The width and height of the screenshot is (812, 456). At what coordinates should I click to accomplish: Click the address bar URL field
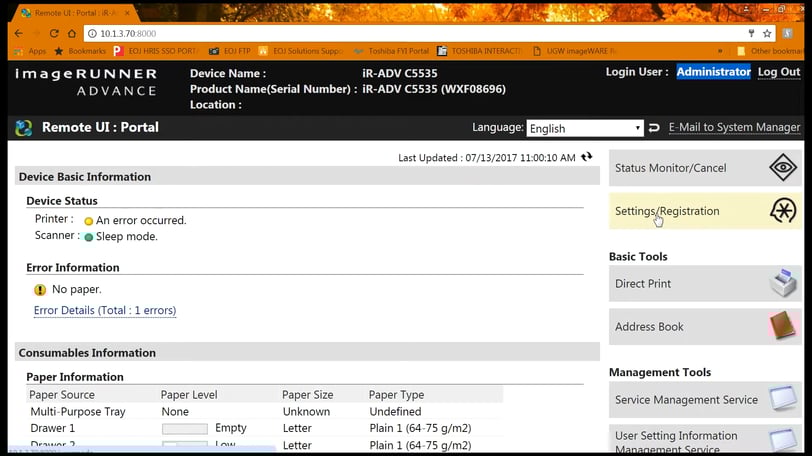(x=414, y=34)
